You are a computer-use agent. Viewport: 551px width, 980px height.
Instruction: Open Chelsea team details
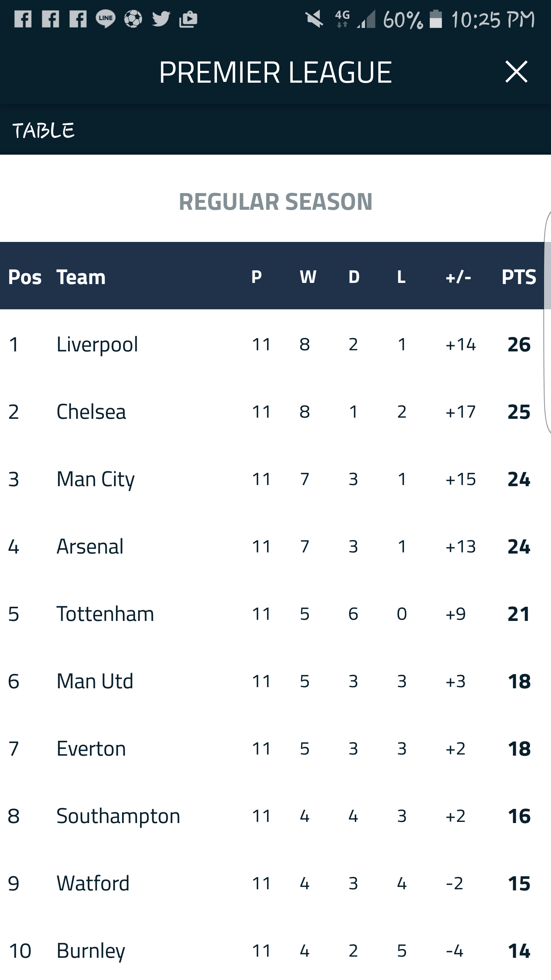(91, 412)
